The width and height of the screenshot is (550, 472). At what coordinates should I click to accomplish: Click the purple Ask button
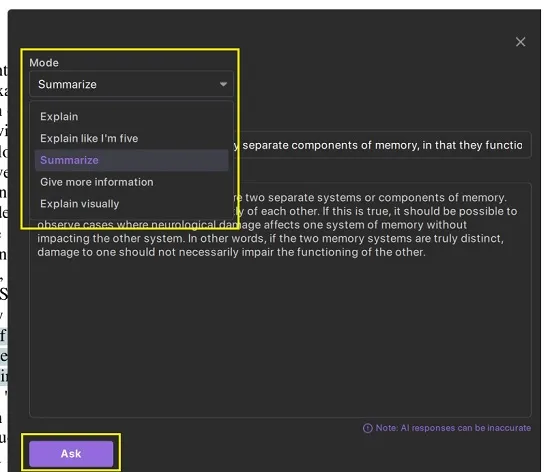[71, 453]
